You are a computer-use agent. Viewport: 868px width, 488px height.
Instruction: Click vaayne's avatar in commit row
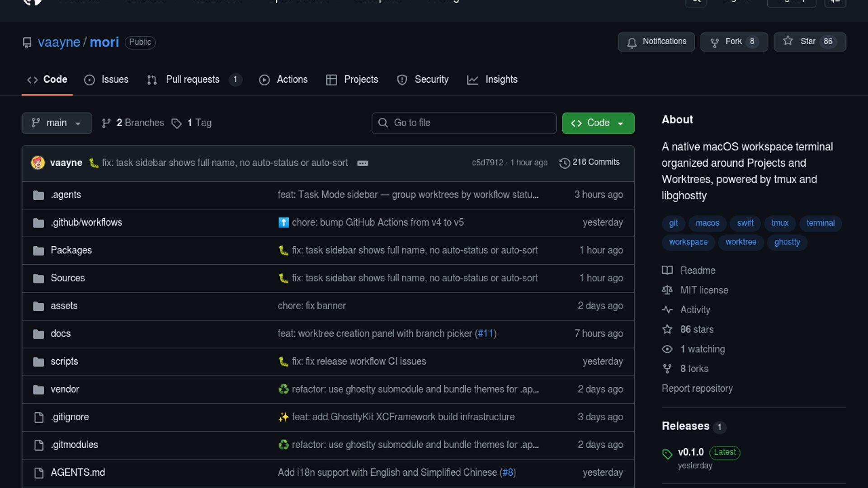[38, 163]
